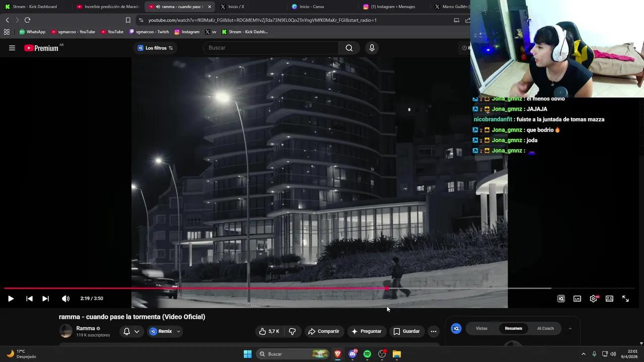Click the Remix button
The height and width of the screenshot is (362, 644).
(160, 331)
